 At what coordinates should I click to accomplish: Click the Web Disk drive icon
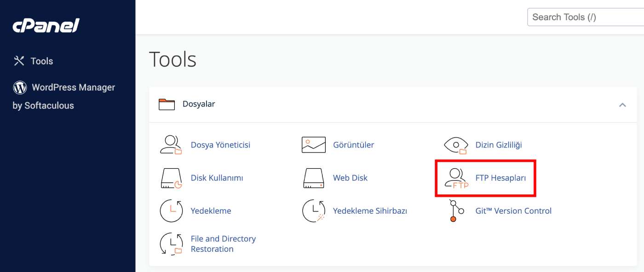(x=314, y=178)
